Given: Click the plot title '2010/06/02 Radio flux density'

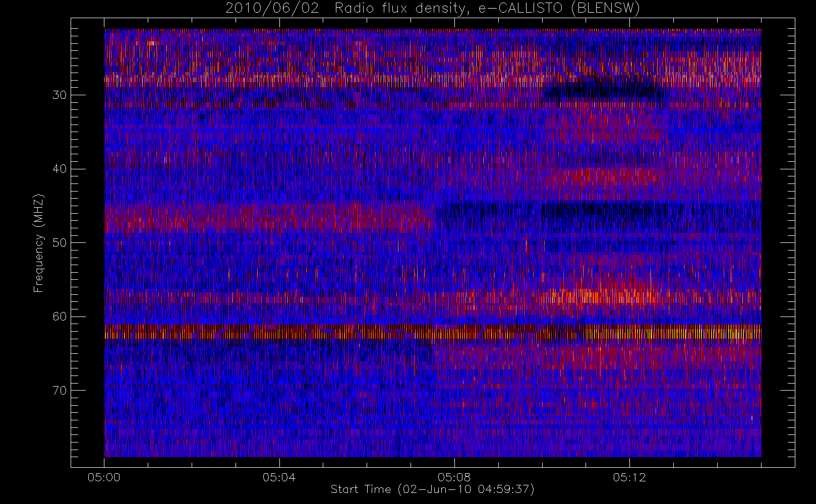Looking at the screenshot, I should 432,9.
